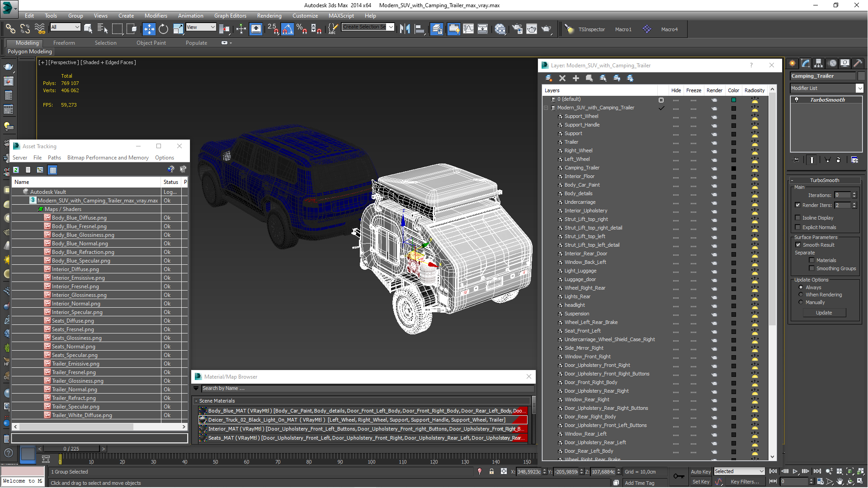Open the Selected key filter dropdown
Screen dimensions: 868x488
pos(739,471)
